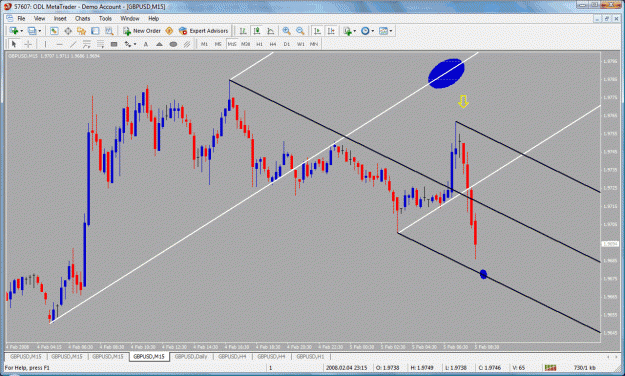Select the arrow Cursor tool

click(14, 44)
